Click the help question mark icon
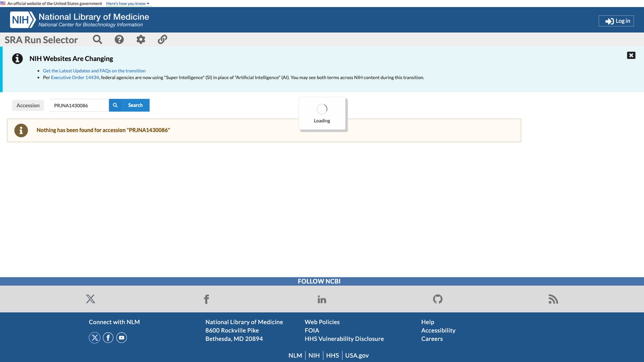 119,39
